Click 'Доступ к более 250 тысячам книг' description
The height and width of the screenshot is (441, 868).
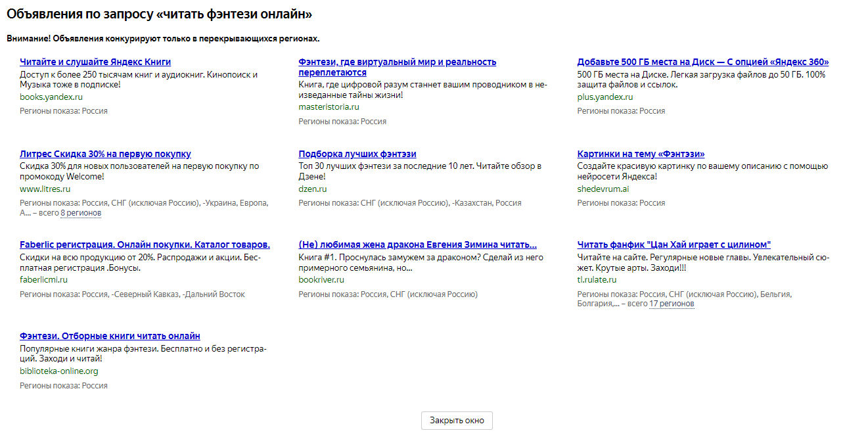tap(139, 80)
